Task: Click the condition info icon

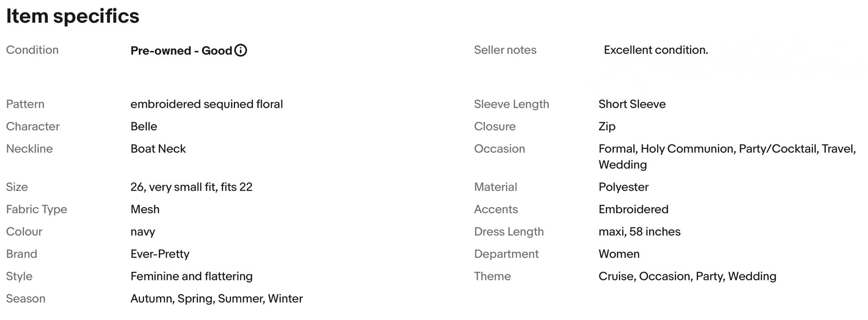Action: tap(240, 50)
